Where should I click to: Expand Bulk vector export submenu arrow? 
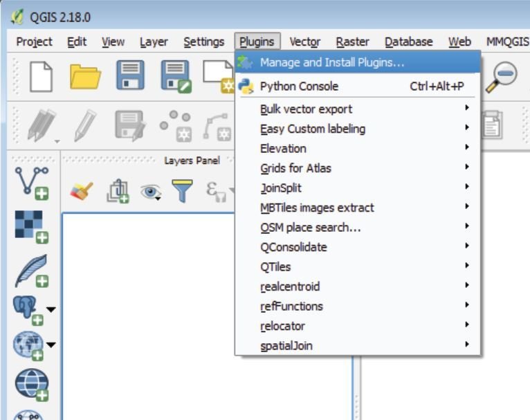(467, 107)
